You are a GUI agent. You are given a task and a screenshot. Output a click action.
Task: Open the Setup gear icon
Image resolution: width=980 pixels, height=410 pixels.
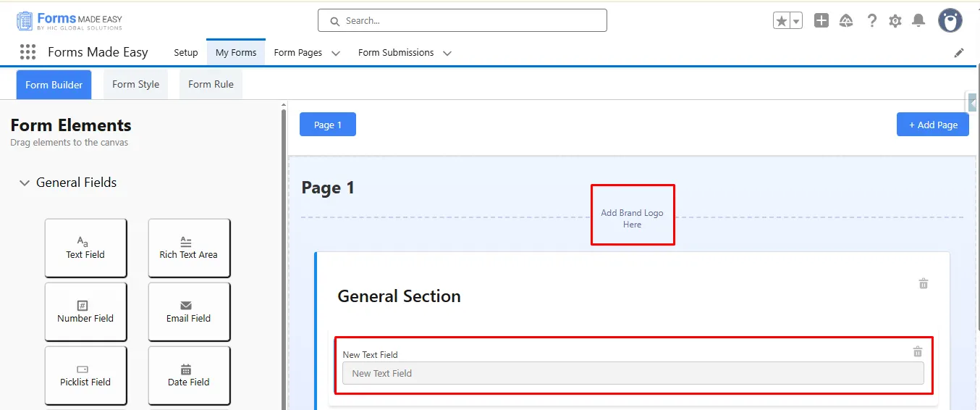coord(895,21)
